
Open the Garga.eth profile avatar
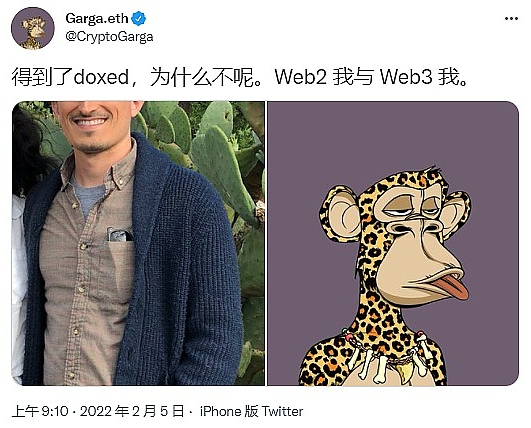point(33,28)
